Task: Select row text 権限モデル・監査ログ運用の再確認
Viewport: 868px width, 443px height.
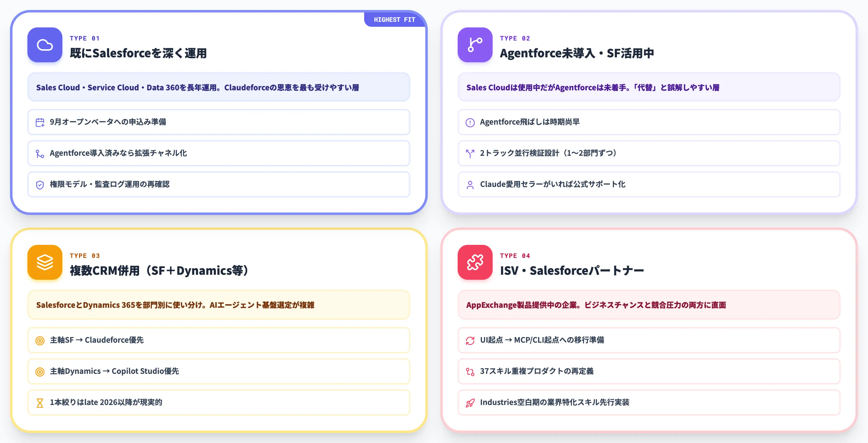Action: [109, 184]
